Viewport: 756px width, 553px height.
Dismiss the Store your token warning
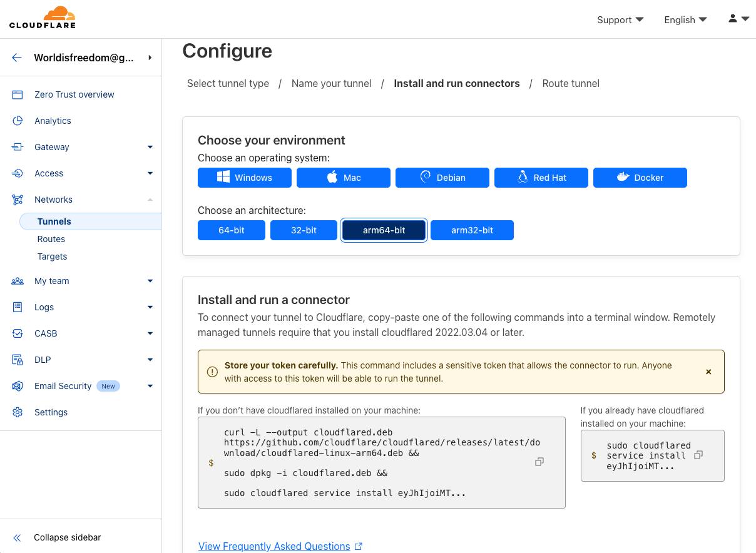(x=708, y=372)
